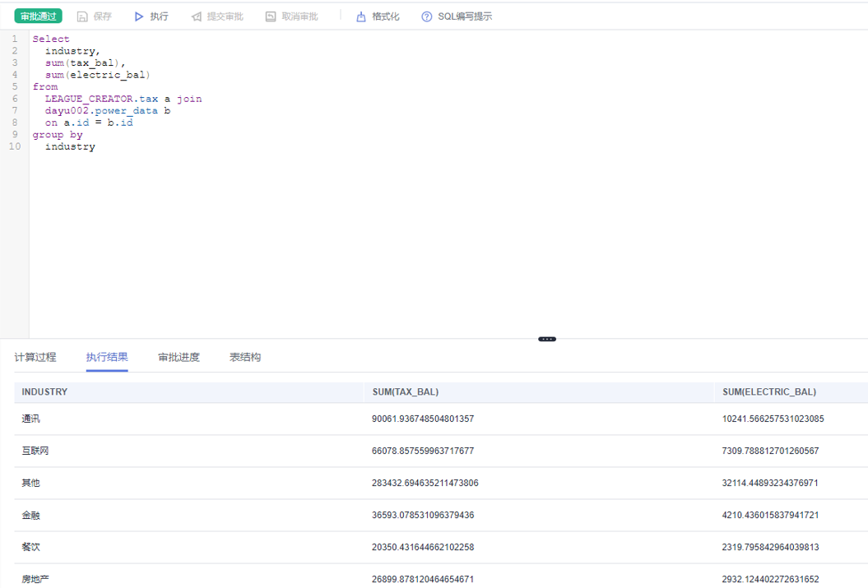Click the value 7309.788812701260567

771,451
